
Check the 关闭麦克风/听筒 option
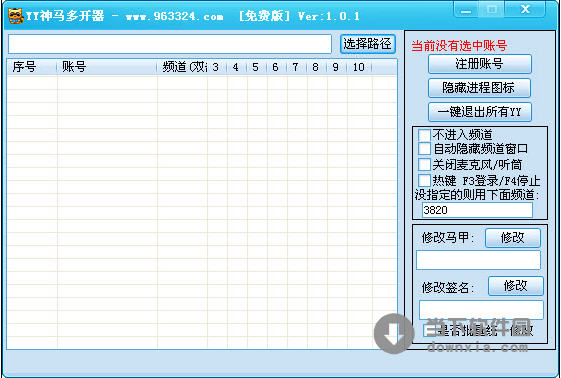(x=424, y=165)
